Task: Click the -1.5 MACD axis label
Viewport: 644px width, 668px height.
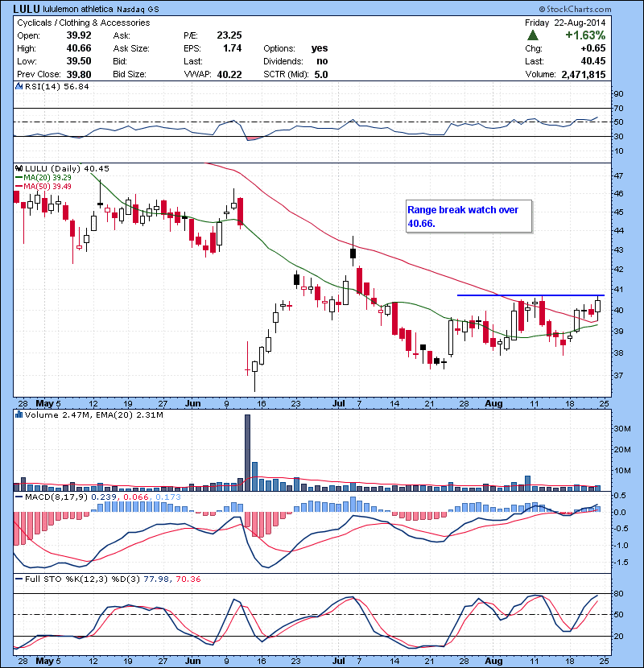Action: tap(620, 563)
